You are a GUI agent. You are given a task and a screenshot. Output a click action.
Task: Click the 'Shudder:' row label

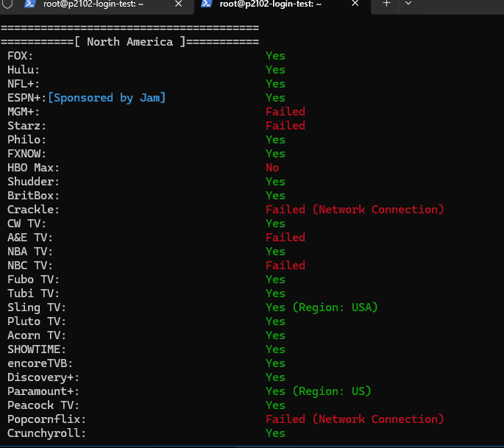click(x=33, y=182)
